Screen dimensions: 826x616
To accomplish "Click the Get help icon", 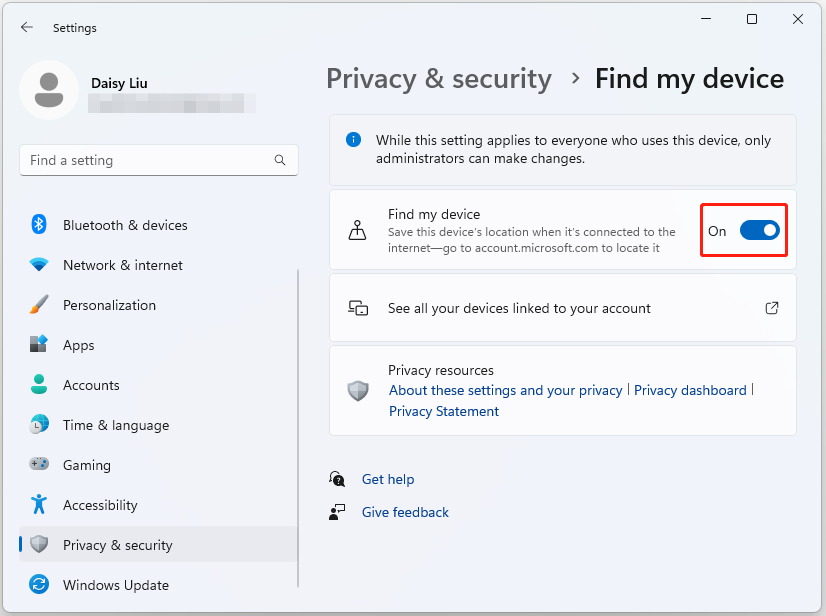I will coord(337,479).
